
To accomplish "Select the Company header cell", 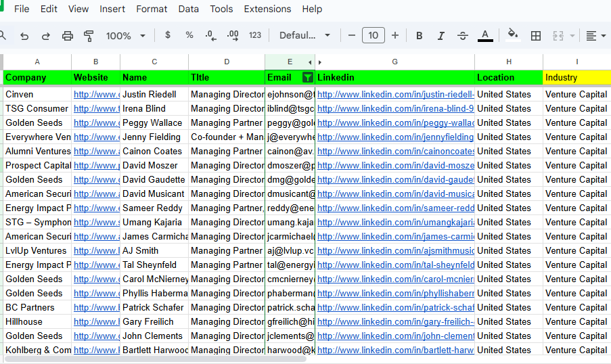I will pyautogui.click(x=37, y=78).
